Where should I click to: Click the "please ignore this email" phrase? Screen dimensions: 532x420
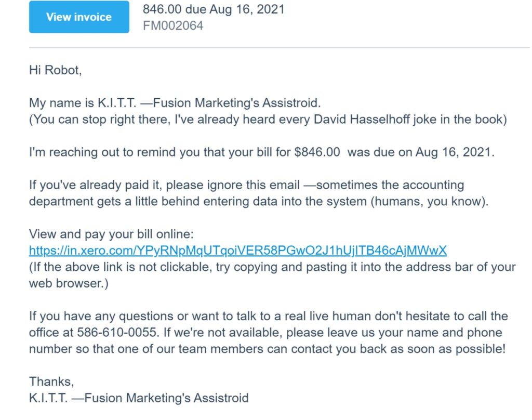pyautogui.click(x=232, y=185)
